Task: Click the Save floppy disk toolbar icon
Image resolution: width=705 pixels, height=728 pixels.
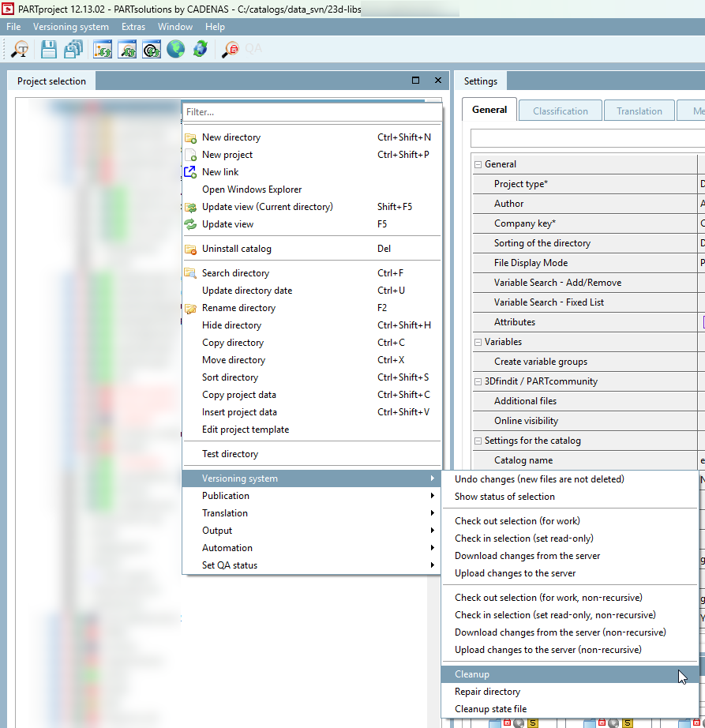Action: pos(49,49)
